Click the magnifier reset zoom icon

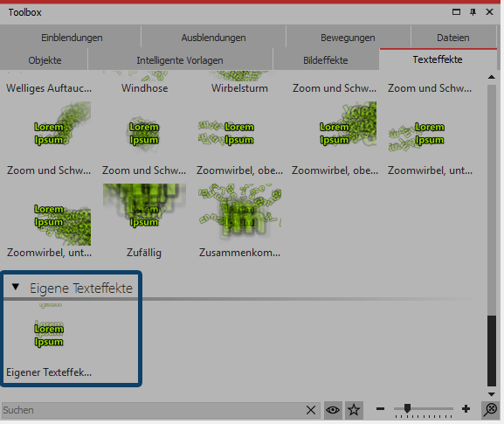(x=491, y=410)
